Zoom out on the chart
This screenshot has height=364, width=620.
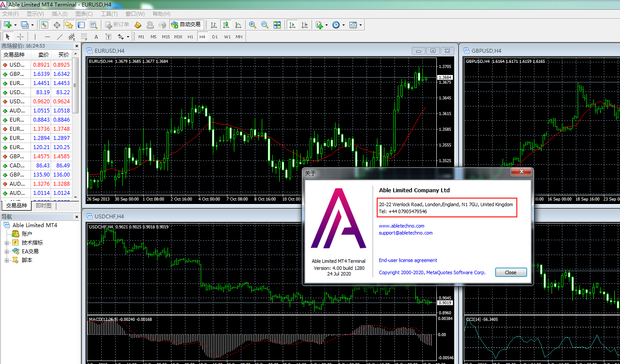point(265,25)
